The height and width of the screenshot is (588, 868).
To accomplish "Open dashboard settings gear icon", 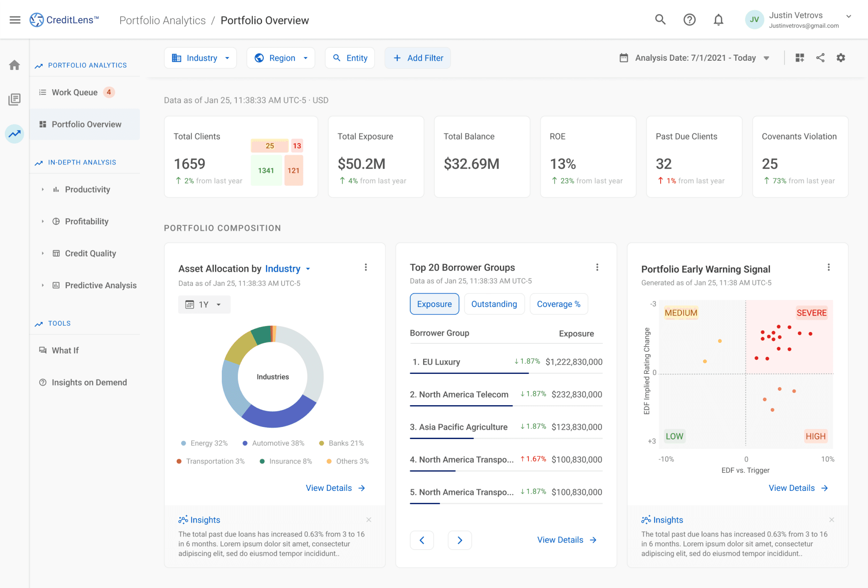I will (x=841, y=58).
